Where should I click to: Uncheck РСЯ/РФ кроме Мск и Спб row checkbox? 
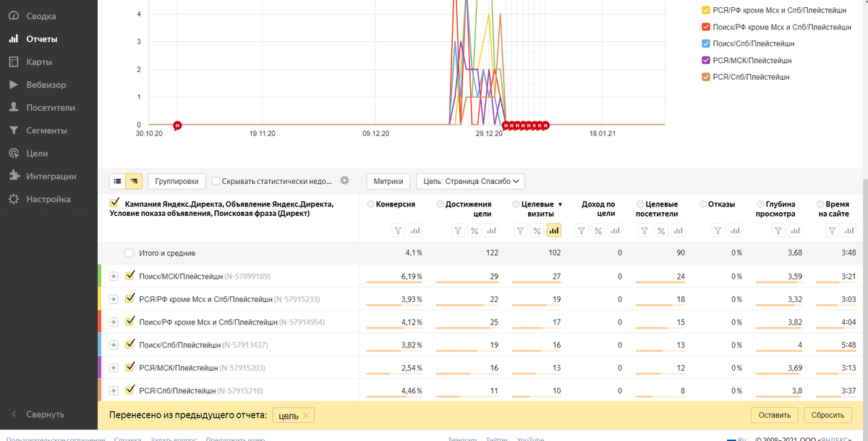point(130,298)
